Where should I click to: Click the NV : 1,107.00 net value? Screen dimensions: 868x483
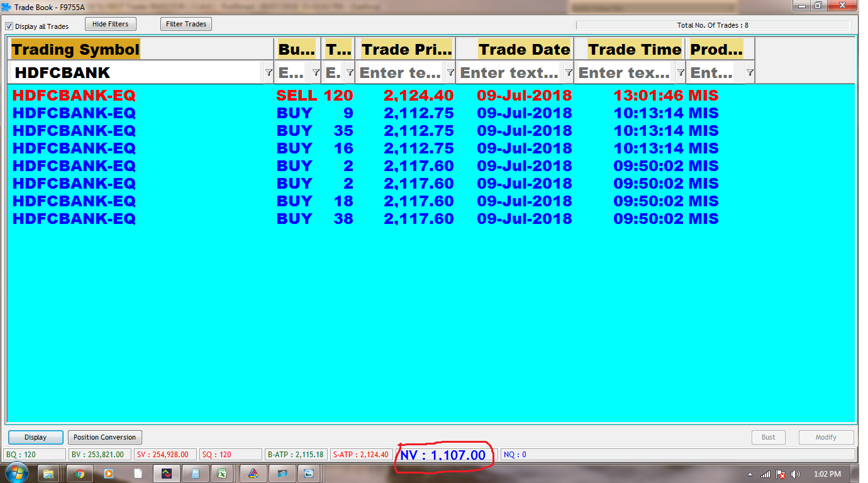[x=443, y=455]
